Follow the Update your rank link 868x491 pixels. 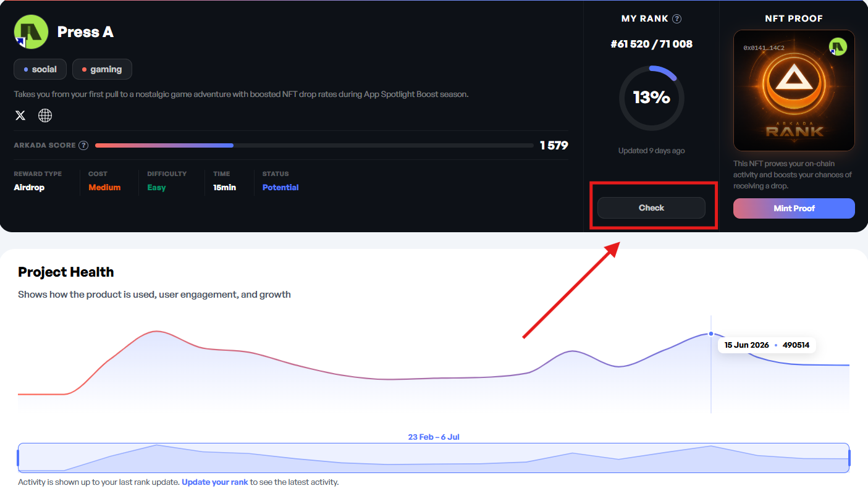point(215,482)
